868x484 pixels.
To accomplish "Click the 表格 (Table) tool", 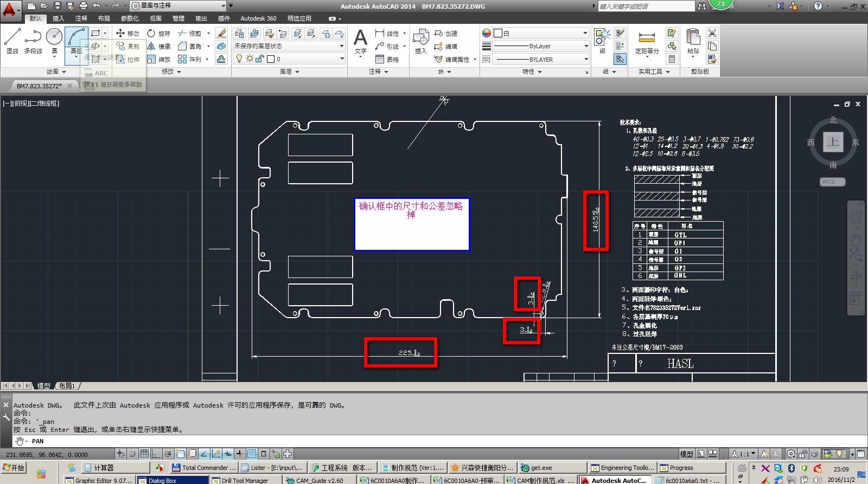I will coord(387,59).
